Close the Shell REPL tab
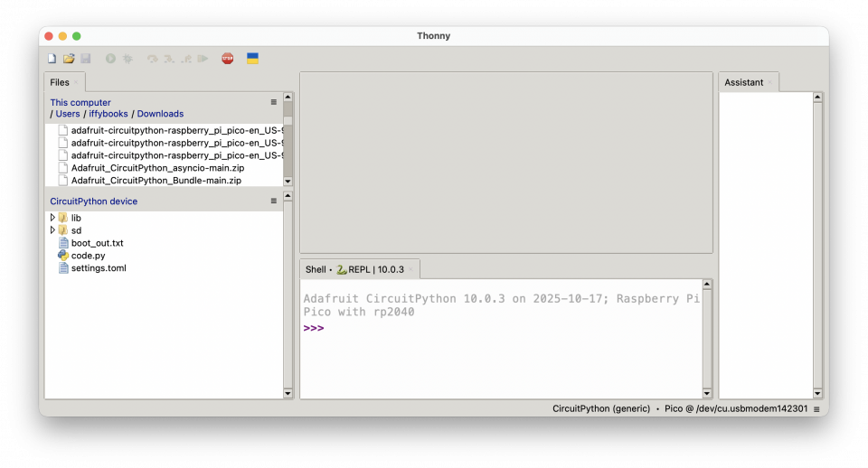The width and height of the screenshot is (868, 468). (410, 269)
